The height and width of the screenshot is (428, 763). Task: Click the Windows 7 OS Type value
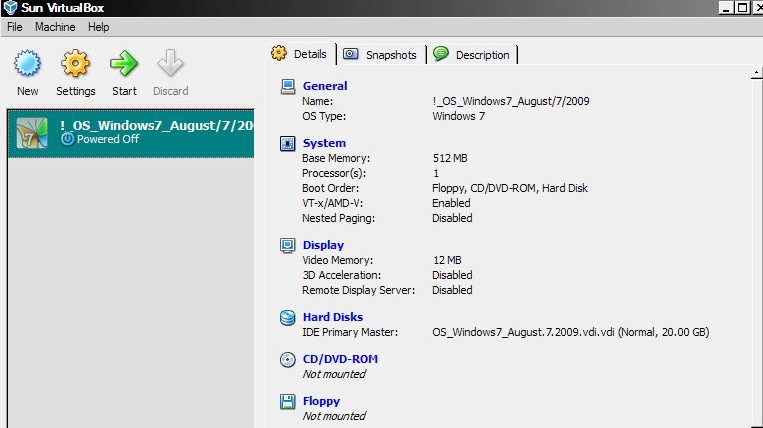coord(458,116)
